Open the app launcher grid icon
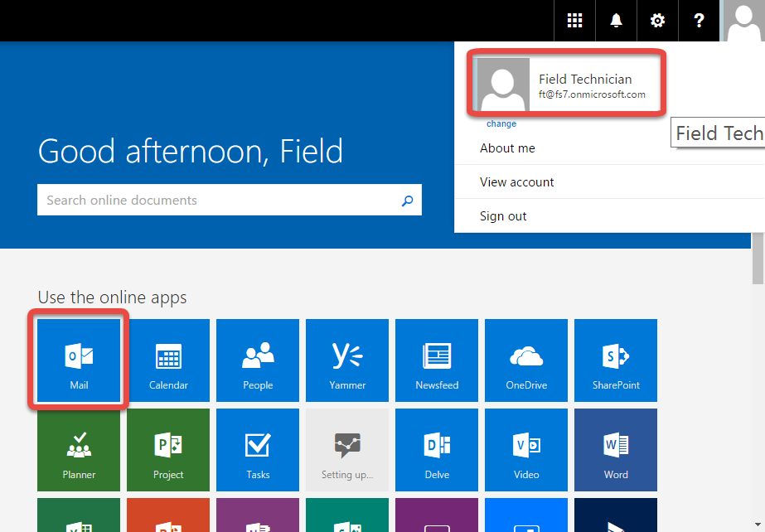765x532 pixels. [x=574, y=21]
